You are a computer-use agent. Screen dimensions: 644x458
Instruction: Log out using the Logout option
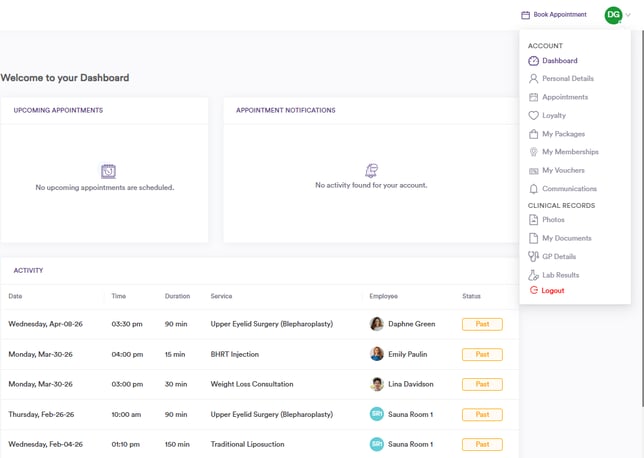(x=552, y=291)
